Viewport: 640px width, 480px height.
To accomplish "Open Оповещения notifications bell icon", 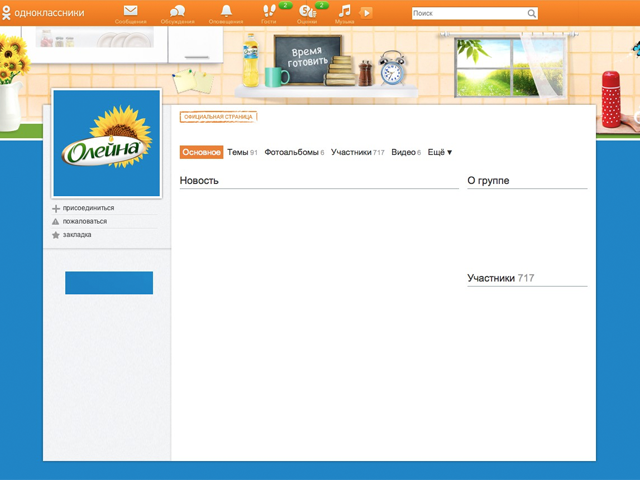I will tap(226, 11).
